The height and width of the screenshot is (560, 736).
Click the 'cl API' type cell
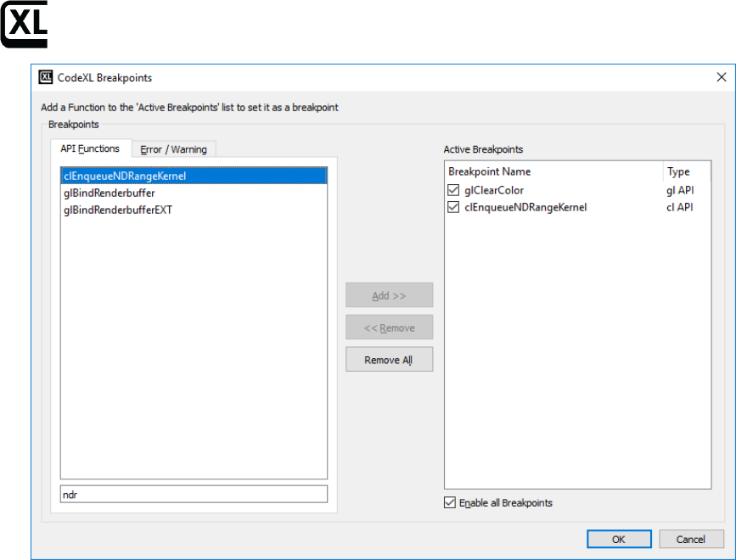680,207
